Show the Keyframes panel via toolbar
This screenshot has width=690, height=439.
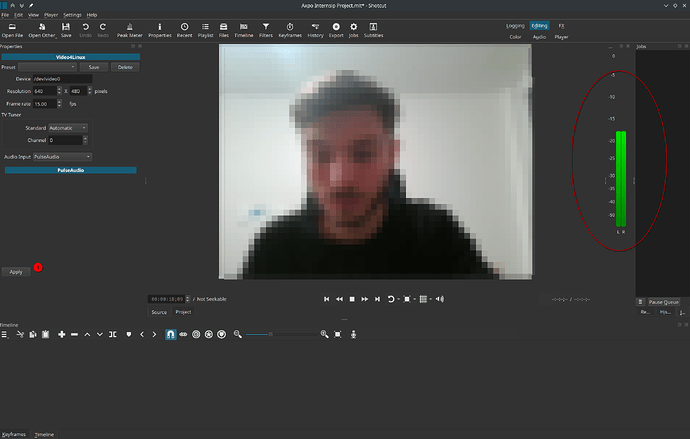(x=290, y=29)
